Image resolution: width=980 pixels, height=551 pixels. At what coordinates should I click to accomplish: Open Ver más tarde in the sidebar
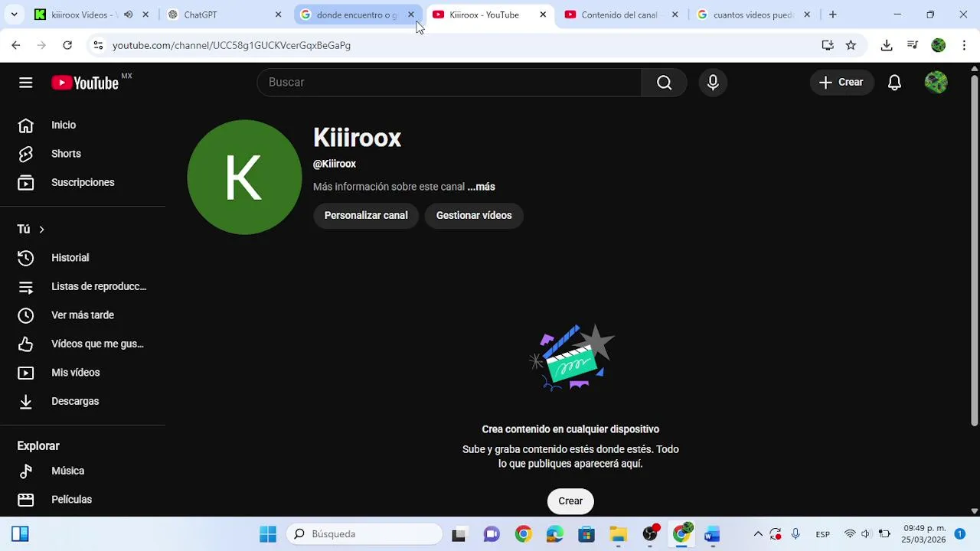[83, 315]
